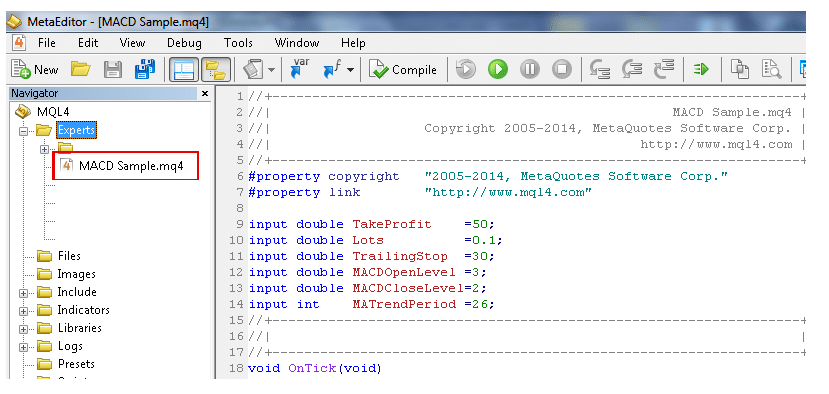Open the Debug menu
The width and height of the screenshot is (829, 394).
(x=185, y=43)
